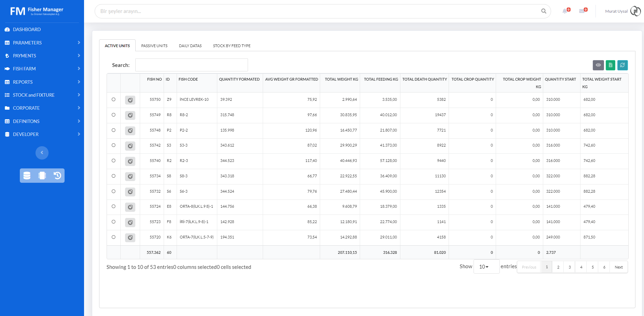Select radio button for row 55734
644x316 pixels.
pyautogui.click(x=113, y=176)
